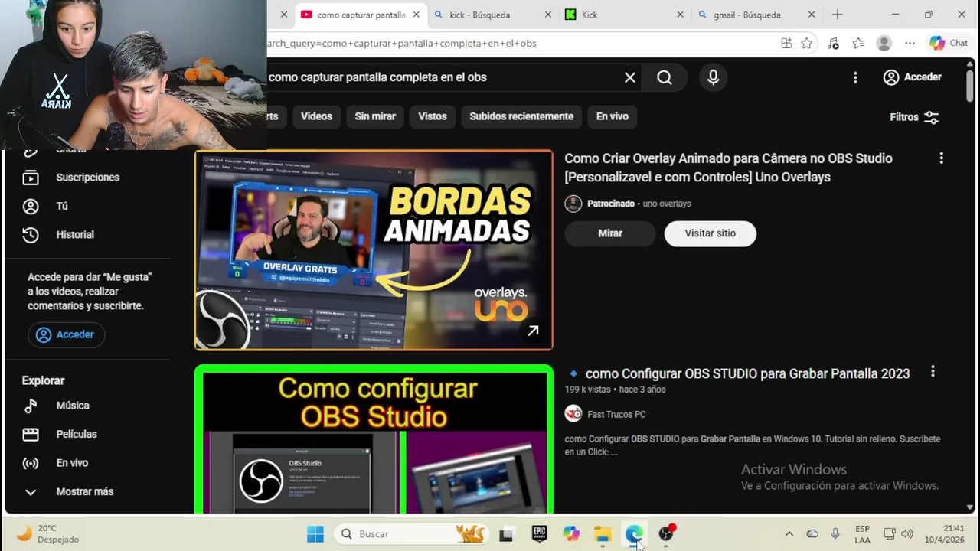
Task: Open options menu for OBS STUDIO video
Action: pyautogui.click(x=933, y=372)
